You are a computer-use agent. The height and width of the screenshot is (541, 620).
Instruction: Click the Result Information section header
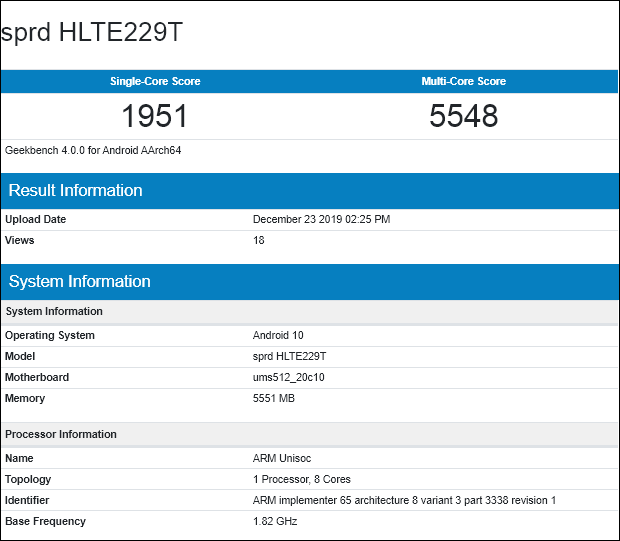[x=76, y=190]
